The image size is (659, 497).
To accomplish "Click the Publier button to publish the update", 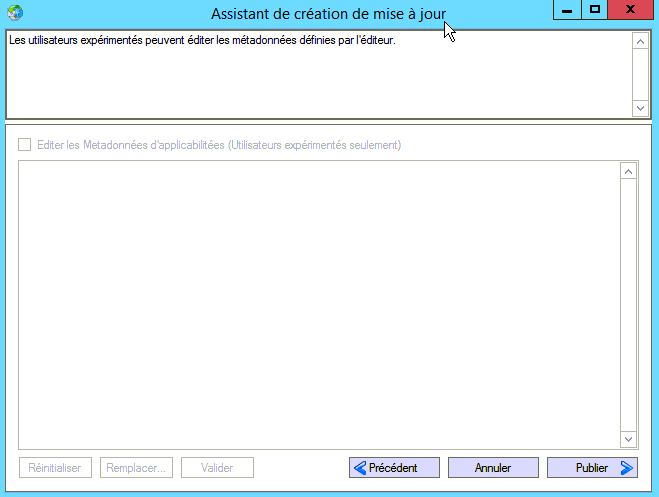I will coord(592,467).
